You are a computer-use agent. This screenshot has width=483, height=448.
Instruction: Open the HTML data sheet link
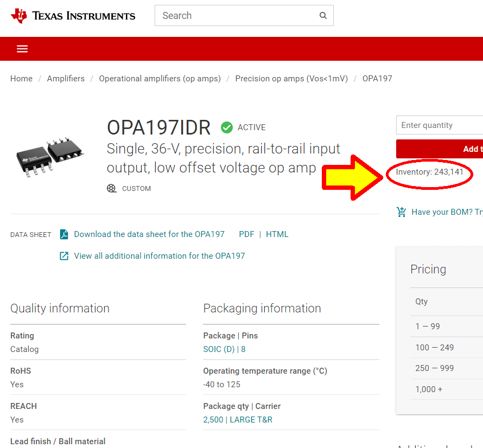tap(277, 234)
